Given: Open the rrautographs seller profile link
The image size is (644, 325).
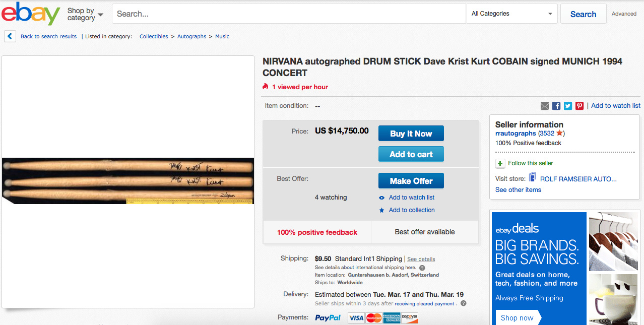Looking at the screenshot, I should (516, 134).
